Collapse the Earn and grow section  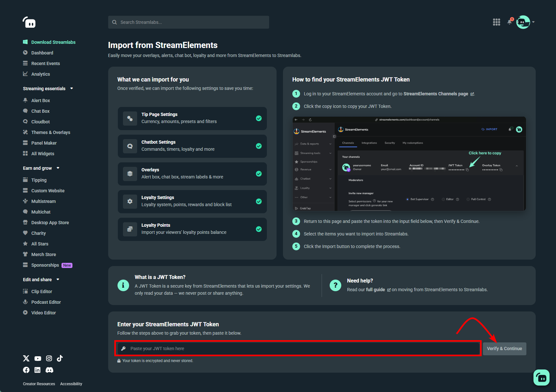click(41, 168)
